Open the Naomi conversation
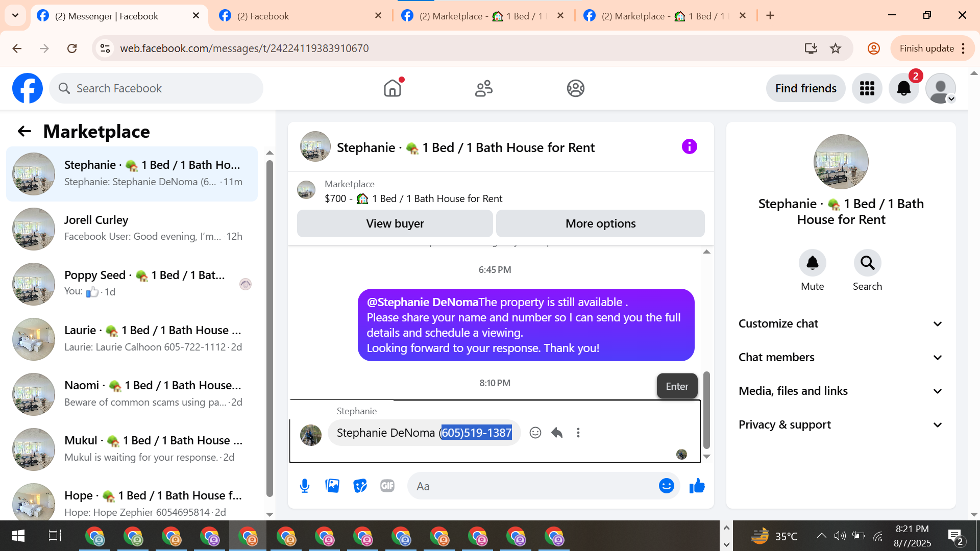This screenshot has height=551, width=980. [x=132, y=394]
